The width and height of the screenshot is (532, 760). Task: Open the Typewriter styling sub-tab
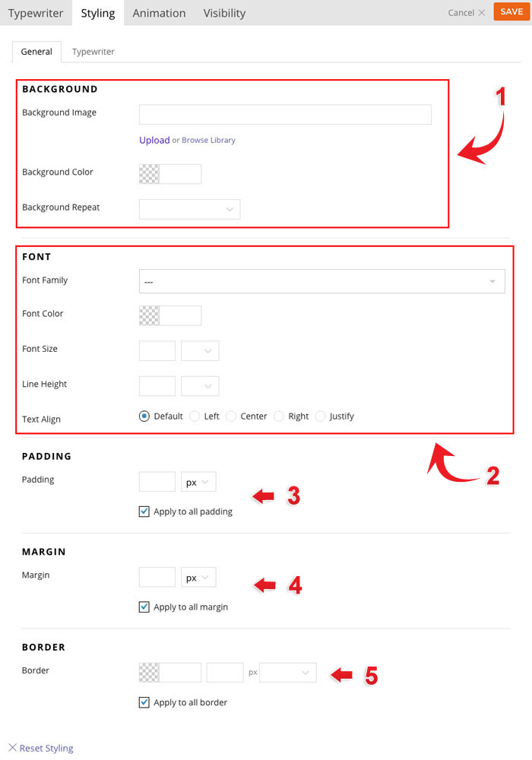(x=93, y=52)
